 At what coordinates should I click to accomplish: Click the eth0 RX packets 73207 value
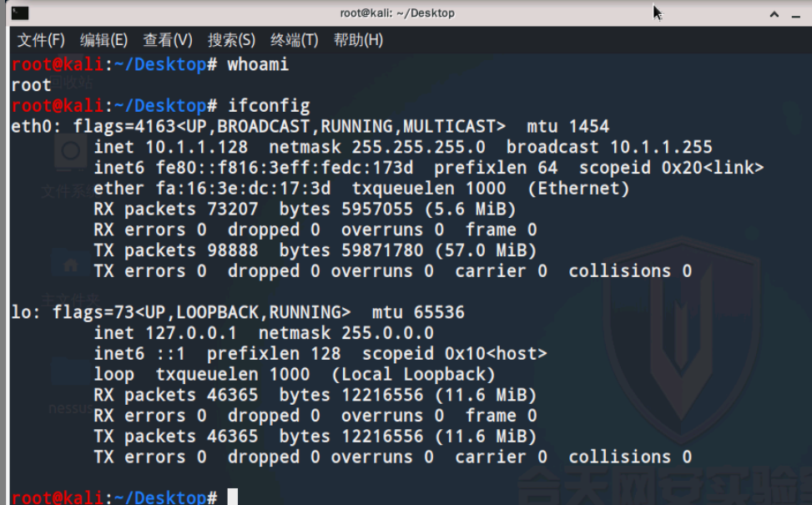click(232, 210)
